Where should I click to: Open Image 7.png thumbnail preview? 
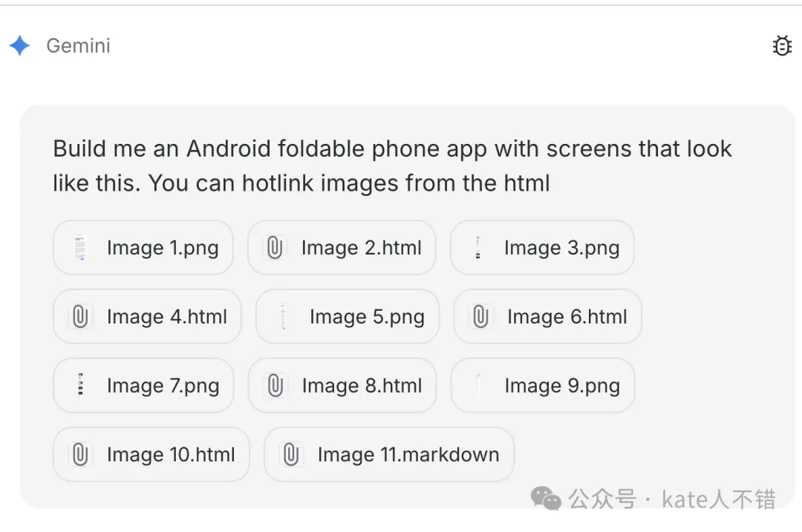80,386
